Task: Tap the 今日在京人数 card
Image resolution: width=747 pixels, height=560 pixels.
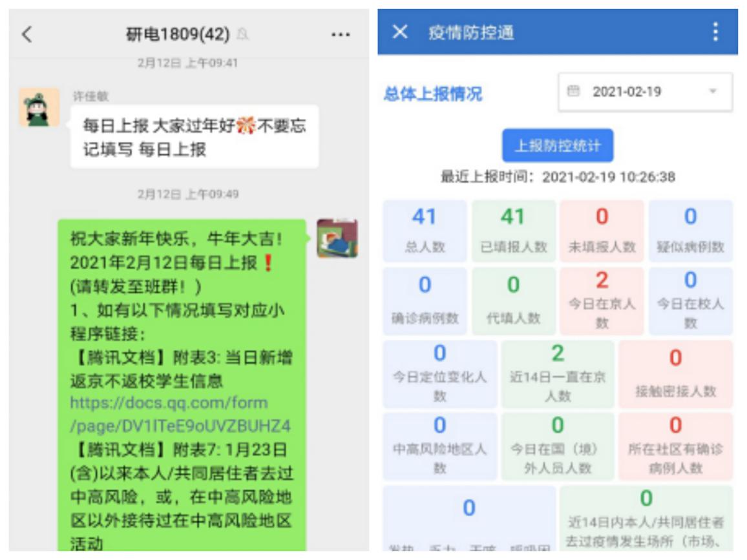Action: (x=602, y=300)
